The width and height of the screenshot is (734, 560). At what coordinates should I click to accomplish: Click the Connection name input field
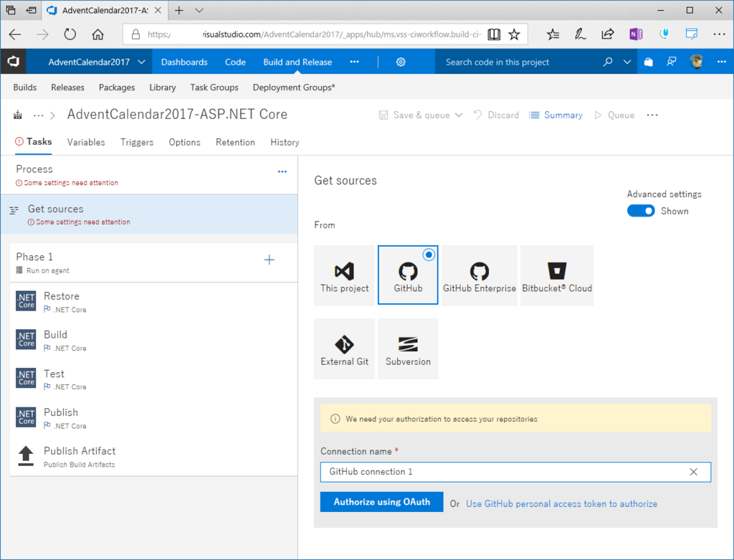[x=515, y=472]
